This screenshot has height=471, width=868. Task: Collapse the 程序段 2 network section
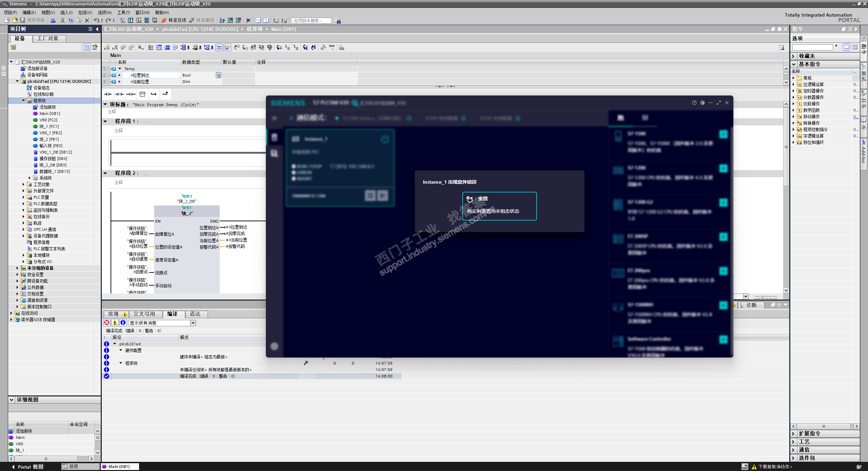[x=105, y=173]
